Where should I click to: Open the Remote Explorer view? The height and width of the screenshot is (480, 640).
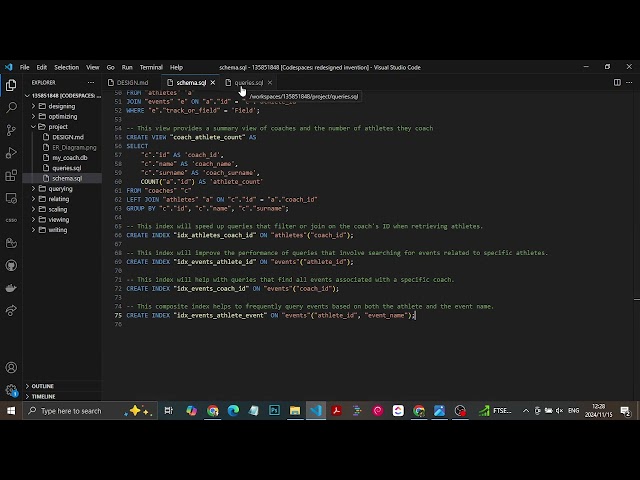tap(11, 198)
